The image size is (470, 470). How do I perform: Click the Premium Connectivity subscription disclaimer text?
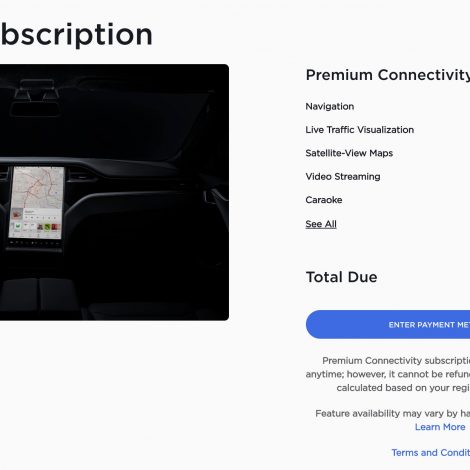click(x=388, y=374)
